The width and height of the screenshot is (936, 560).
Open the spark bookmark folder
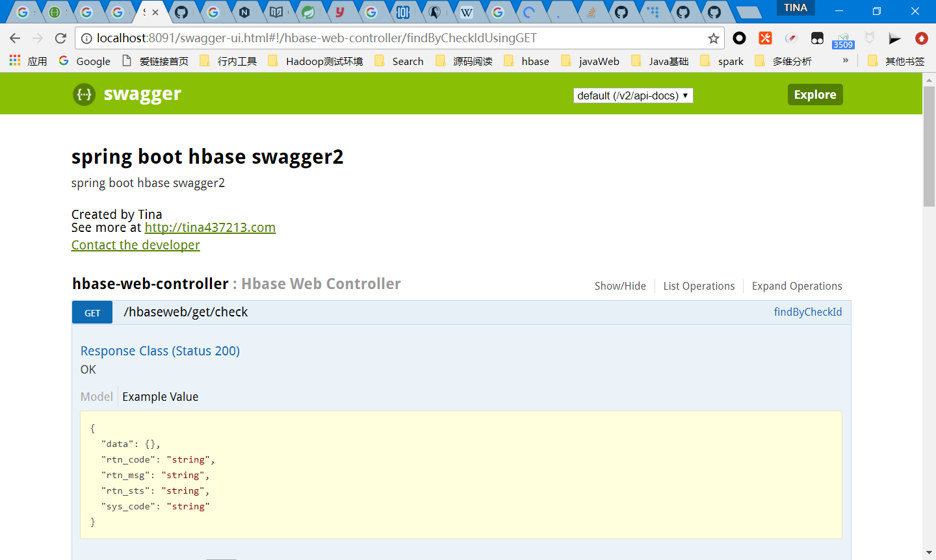click(722, 61)
